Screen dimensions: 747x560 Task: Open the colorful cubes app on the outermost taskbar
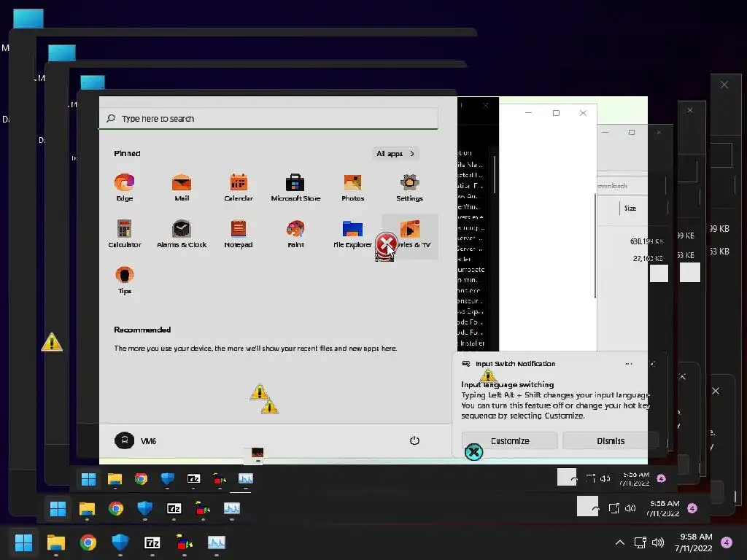[185, 542]
